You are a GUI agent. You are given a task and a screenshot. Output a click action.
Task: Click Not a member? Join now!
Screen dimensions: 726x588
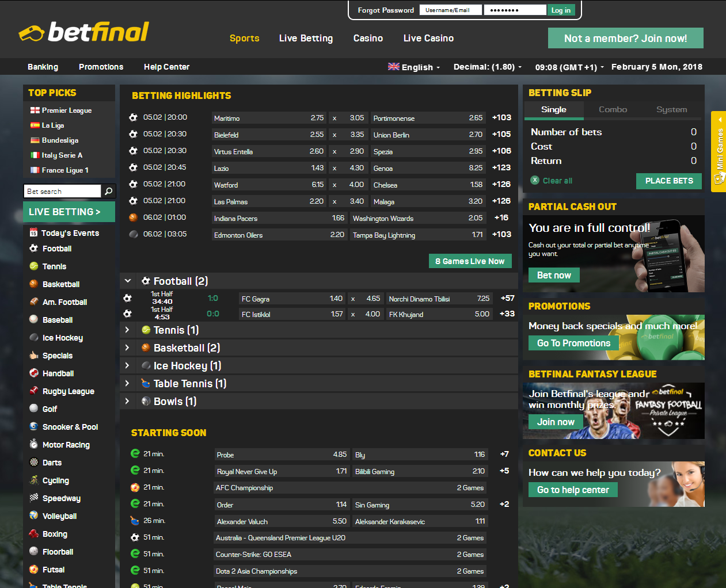tap(626, 38)
